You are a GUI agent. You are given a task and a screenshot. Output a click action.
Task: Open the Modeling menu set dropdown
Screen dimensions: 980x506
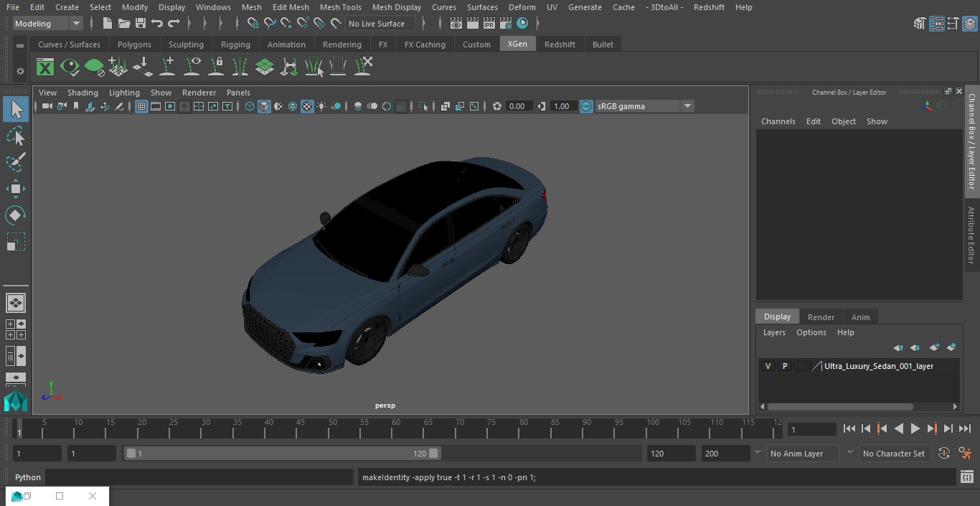coord(75,24)
